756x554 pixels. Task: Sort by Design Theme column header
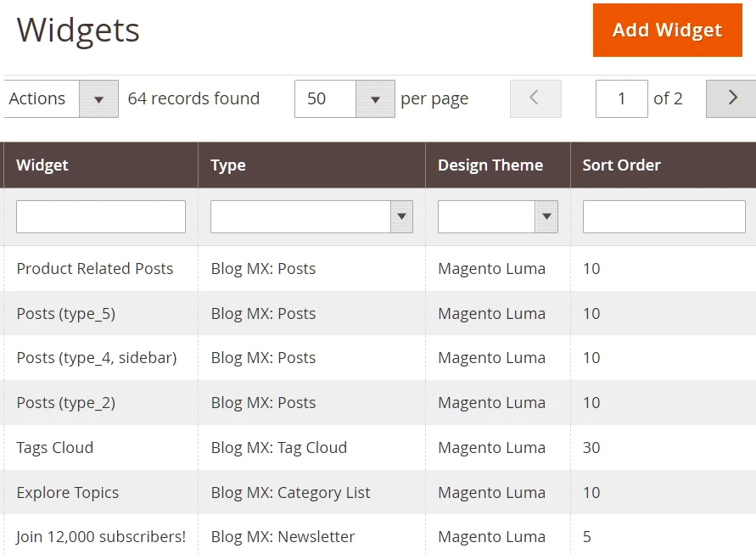pos(490,165)
